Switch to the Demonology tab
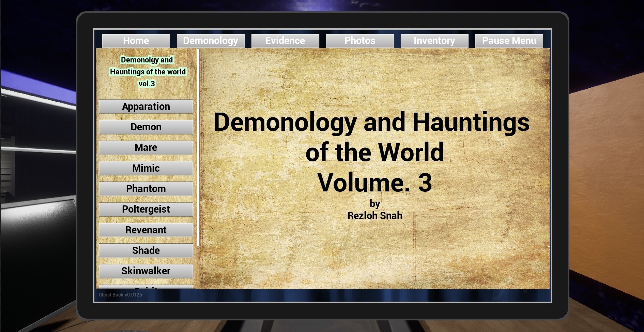The image size is (644, 332). click(x=211, y=41)
